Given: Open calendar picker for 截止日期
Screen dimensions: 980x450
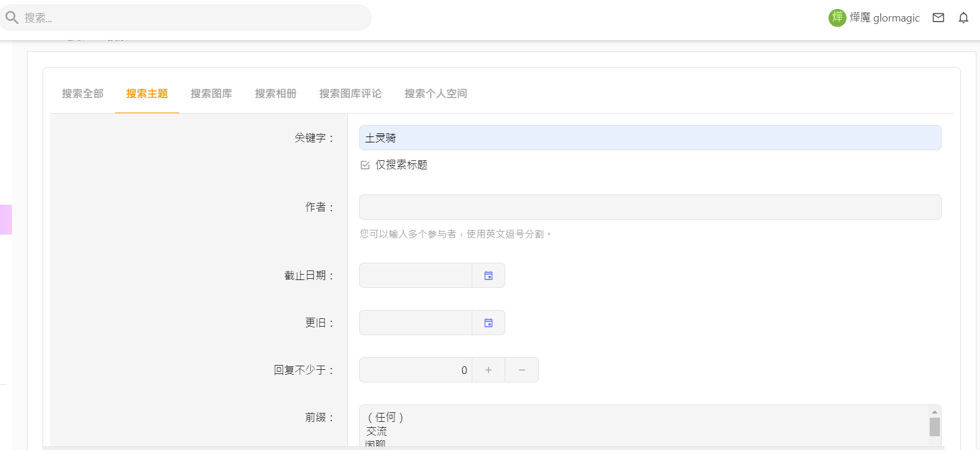Looking at the screenshot, I should coord(489,275).
